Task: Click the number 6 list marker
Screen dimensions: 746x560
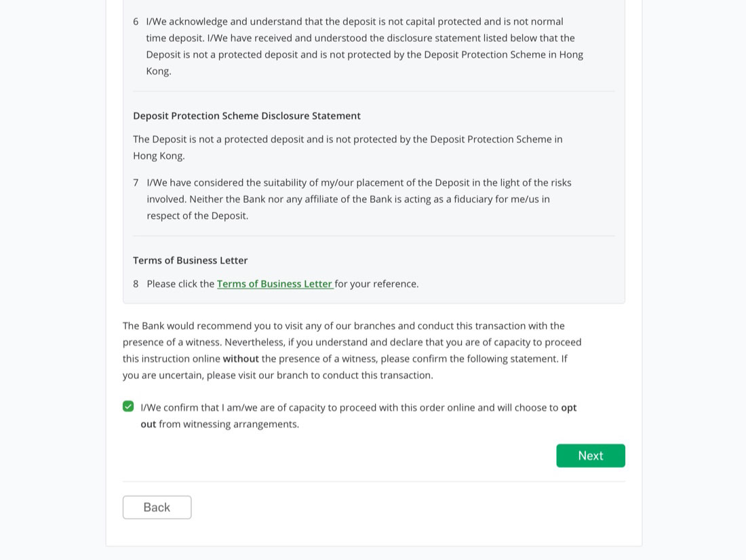Action: (x=136, y=22)
